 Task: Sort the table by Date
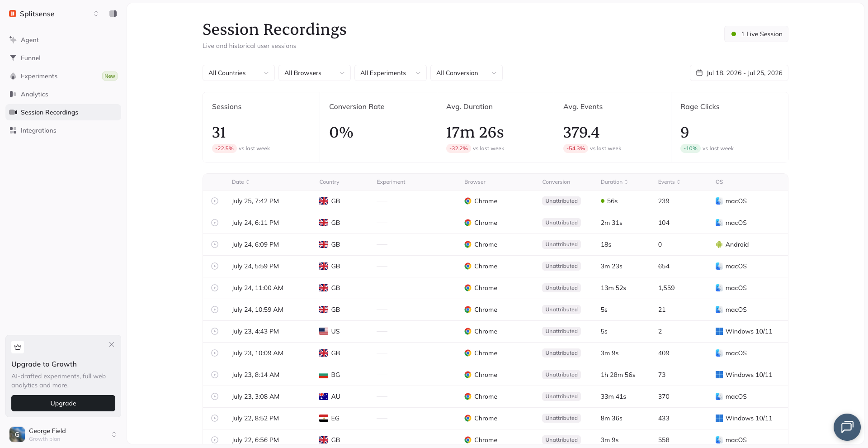pyautogui.click(x=241, y=182)
